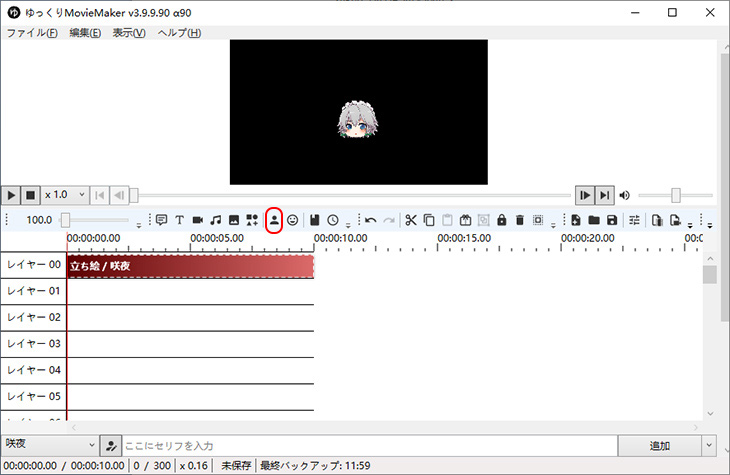The image size is (730, 475).
Task: Click the speaker volume icon
Action: (x=625, y=195)
